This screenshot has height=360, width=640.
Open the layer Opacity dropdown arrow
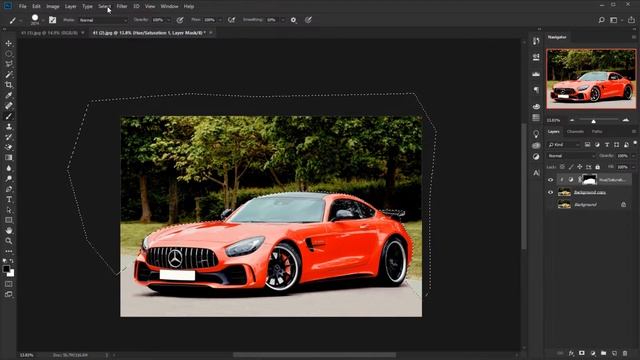[x=633, y=156]
